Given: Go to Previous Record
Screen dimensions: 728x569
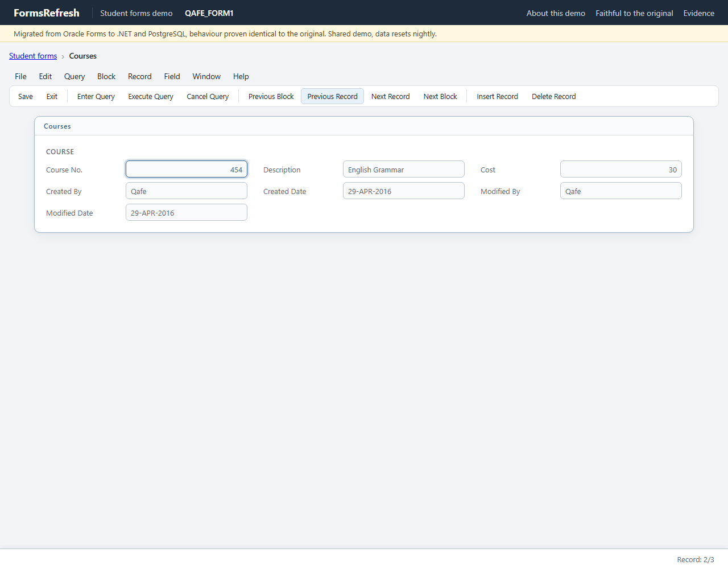Looking at the screenshot, I should point(333,96).
